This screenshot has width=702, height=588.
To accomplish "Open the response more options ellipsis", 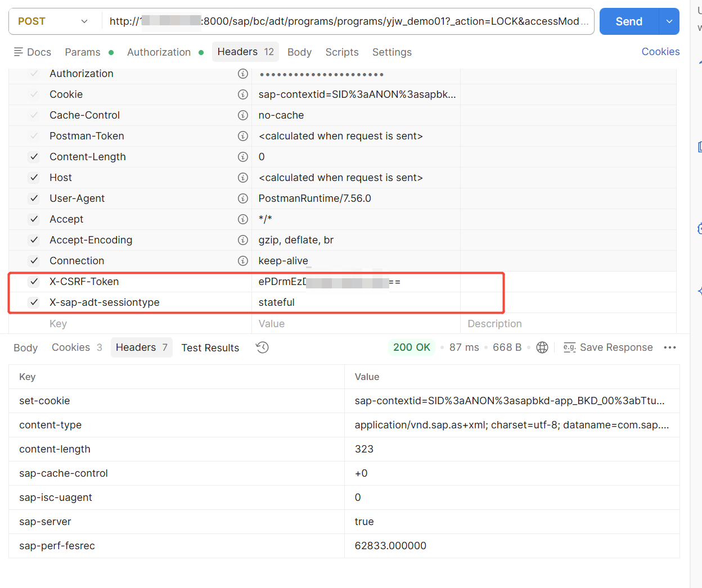I will [670, 347].
